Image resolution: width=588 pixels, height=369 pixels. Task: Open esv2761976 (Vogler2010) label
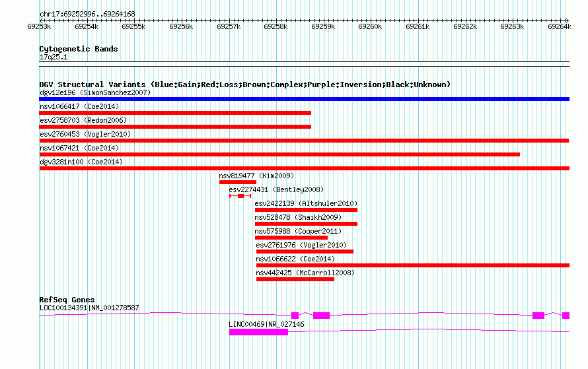click(x=301, y=245)
